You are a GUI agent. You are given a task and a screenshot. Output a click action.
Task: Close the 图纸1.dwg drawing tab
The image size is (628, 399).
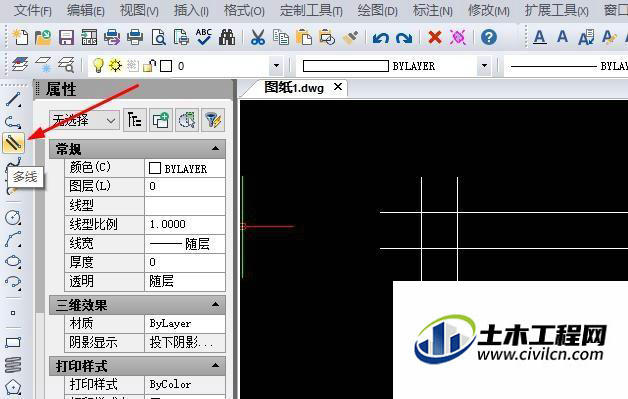(338, 87)
